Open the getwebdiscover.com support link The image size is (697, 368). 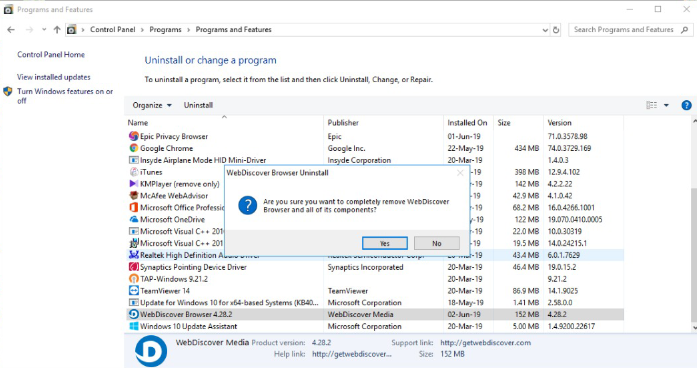[485, 343]
